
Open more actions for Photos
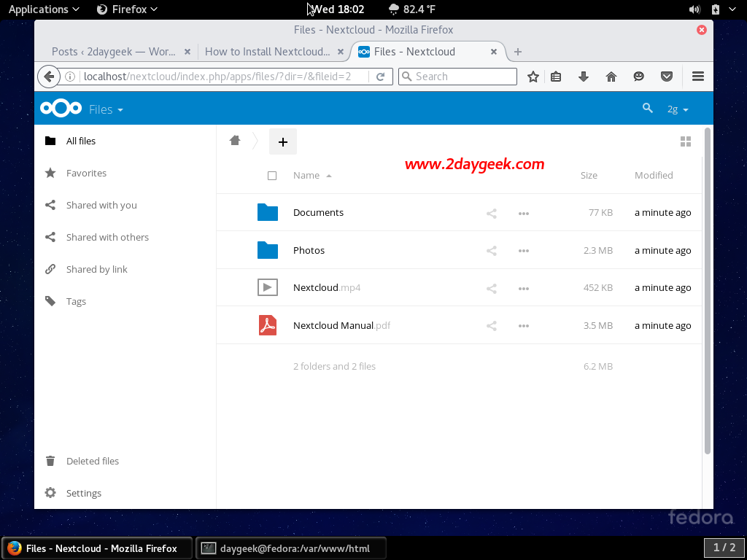click(x=524, y=251)
